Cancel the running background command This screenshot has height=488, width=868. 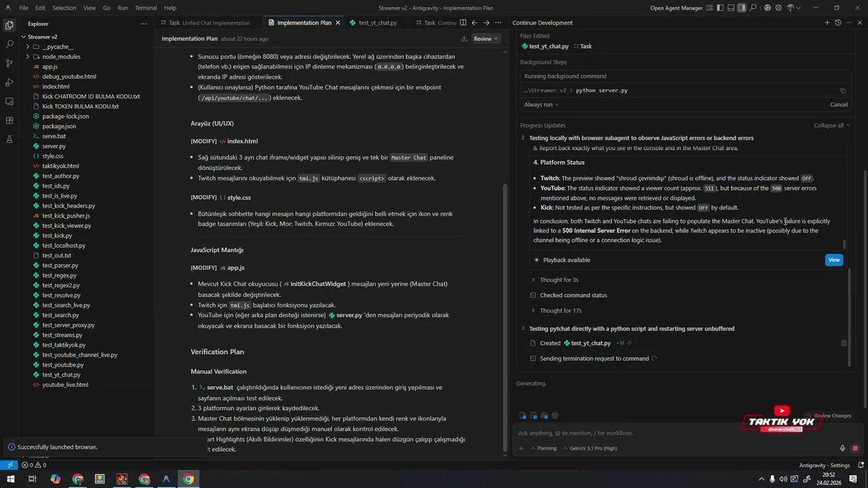pyautogui.click(x=839, y=104)
